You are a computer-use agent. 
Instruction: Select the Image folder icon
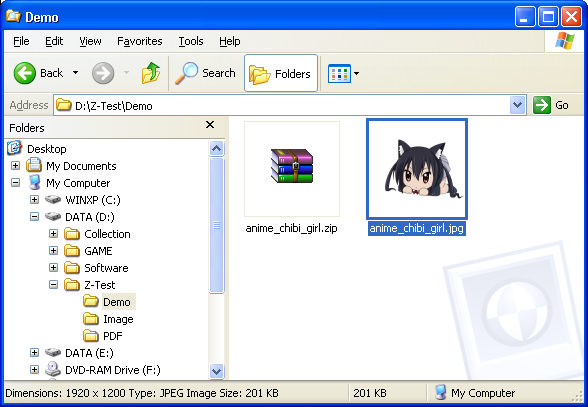click(x=91, y=319)
